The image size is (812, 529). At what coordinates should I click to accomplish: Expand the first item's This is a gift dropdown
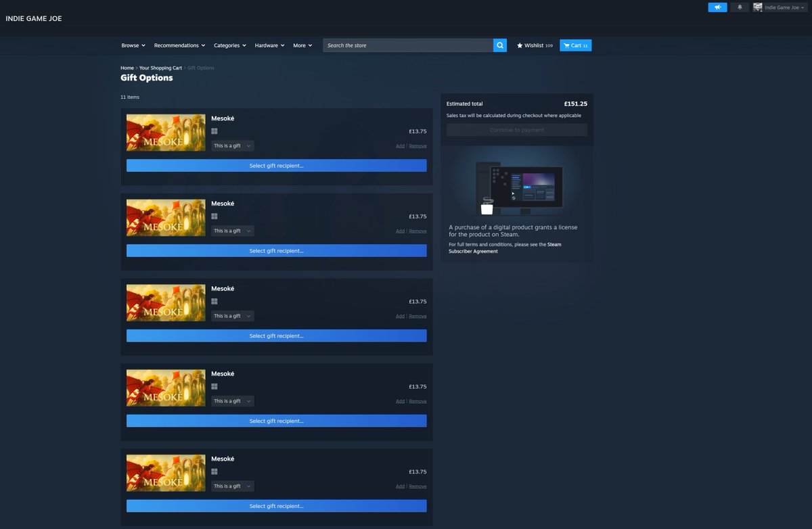pos(233,145)
